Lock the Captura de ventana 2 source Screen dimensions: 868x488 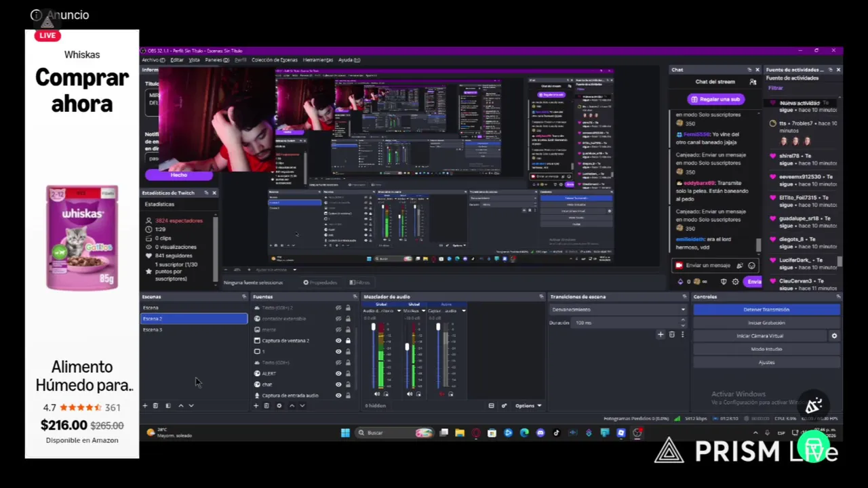[x=348, y=340]
